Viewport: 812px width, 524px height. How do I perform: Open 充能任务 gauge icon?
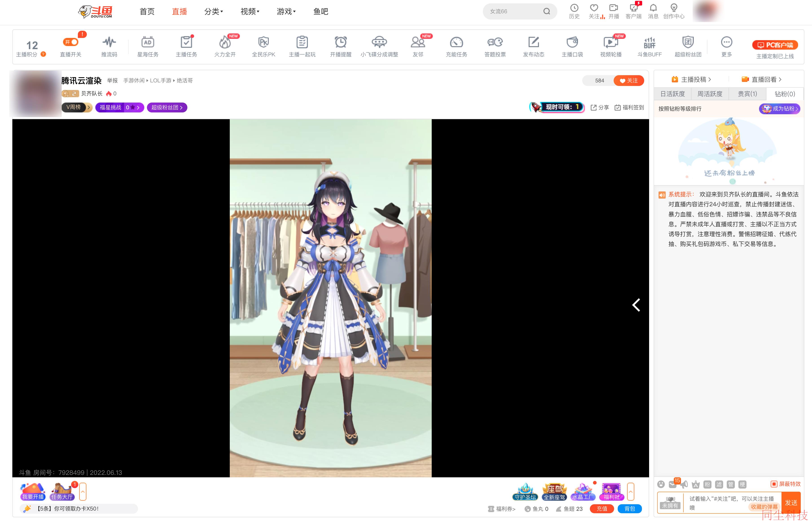click(457, 42)
